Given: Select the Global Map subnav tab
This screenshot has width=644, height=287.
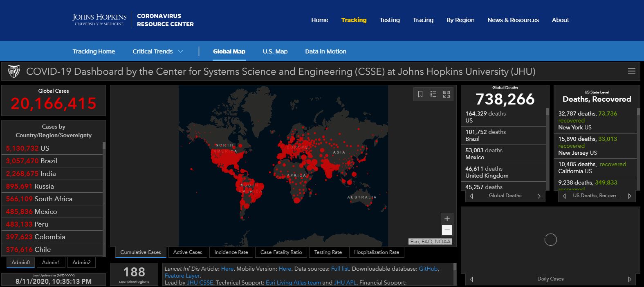Looking at the screenshot, I should (229, 51).
